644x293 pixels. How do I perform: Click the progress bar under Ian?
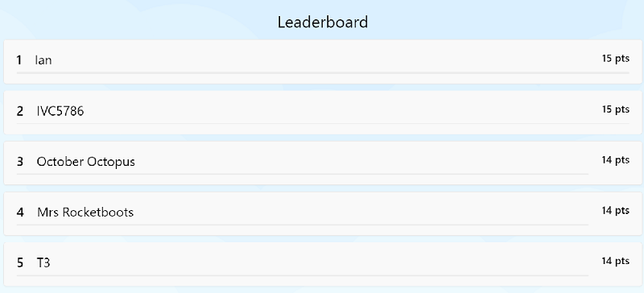[x=323, y=72]
